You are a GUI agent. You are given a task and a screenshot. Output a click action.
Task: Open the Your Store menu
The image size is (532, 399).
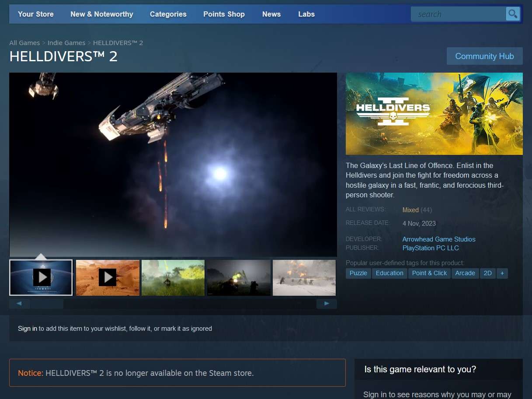36,14
